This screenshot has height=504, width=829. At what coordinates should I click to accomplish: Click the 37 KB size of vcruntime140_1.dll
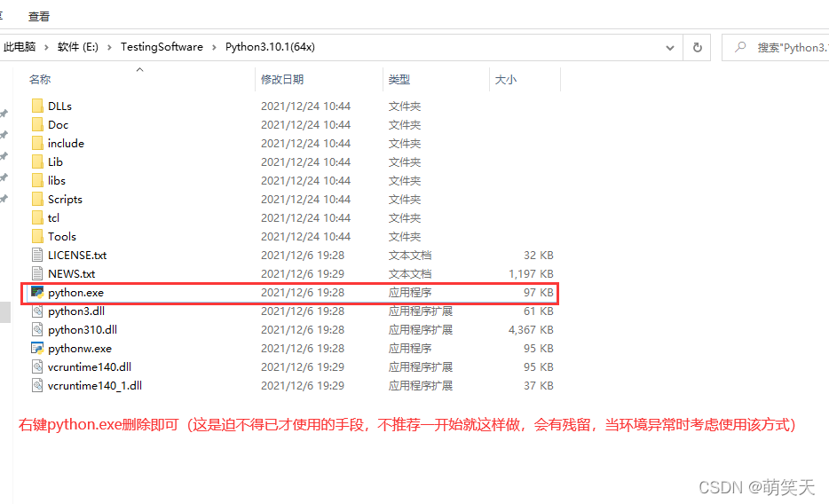point(539,386)
